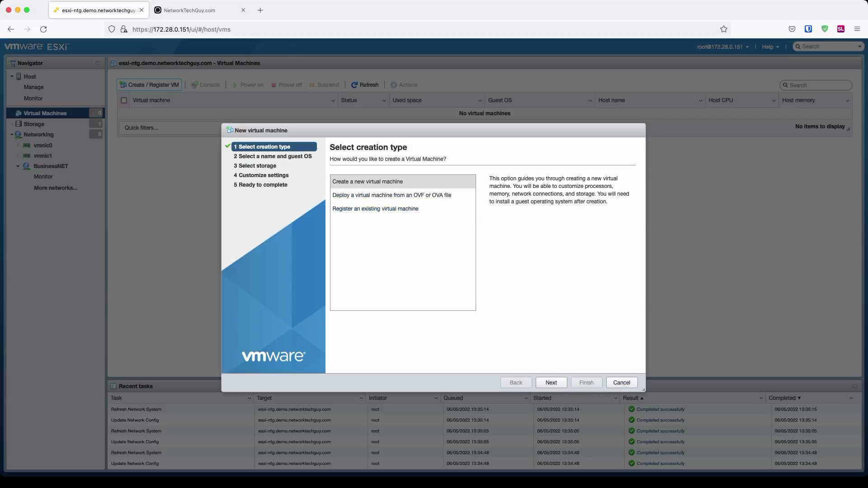Collapse the Networking tree node
The width and height of the screenshot is (868, 488).
(x=12, y=135)
